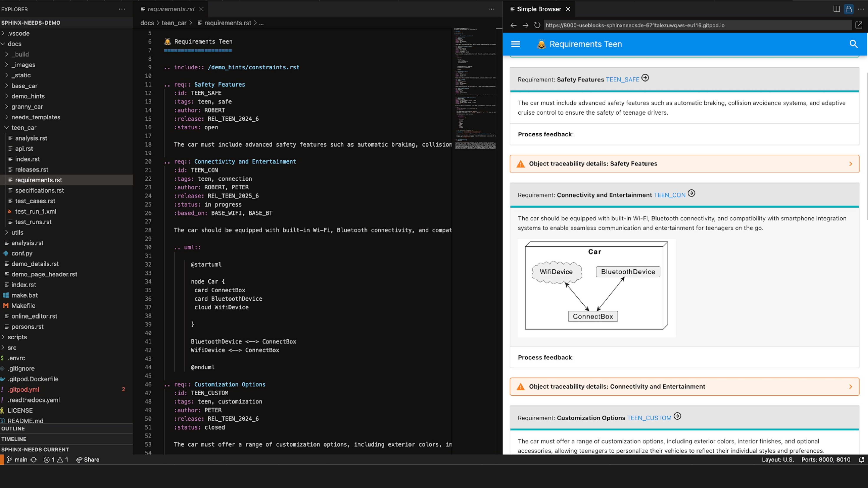The height and width of the screenshot is (488, 868).
Task: Expand Object traceability details: Safety Features
Action: point(684,164)
